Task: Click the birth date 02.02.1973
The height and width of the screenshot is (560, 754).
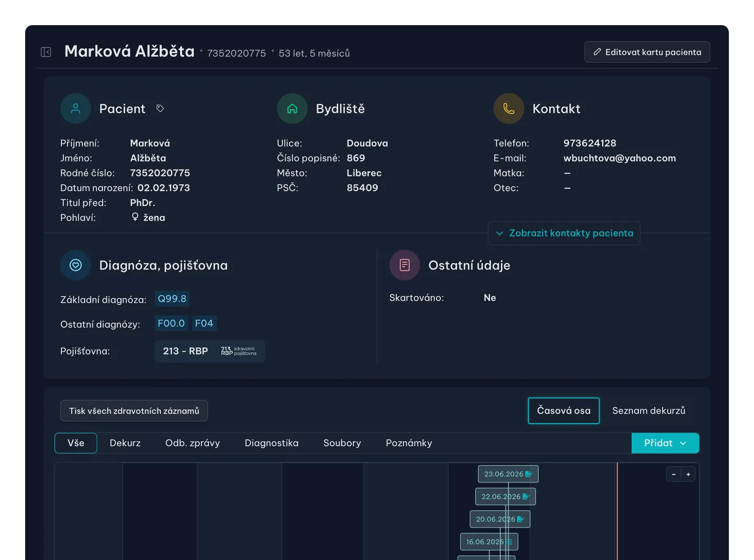Action: 164,187
